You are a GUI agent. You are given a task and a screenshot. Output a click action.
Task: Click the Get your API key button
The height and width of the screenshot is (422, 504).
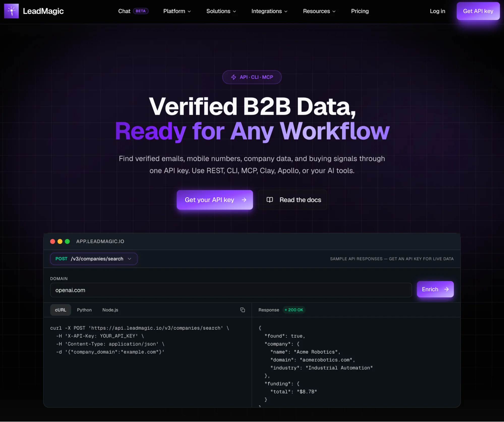[215, 200]
